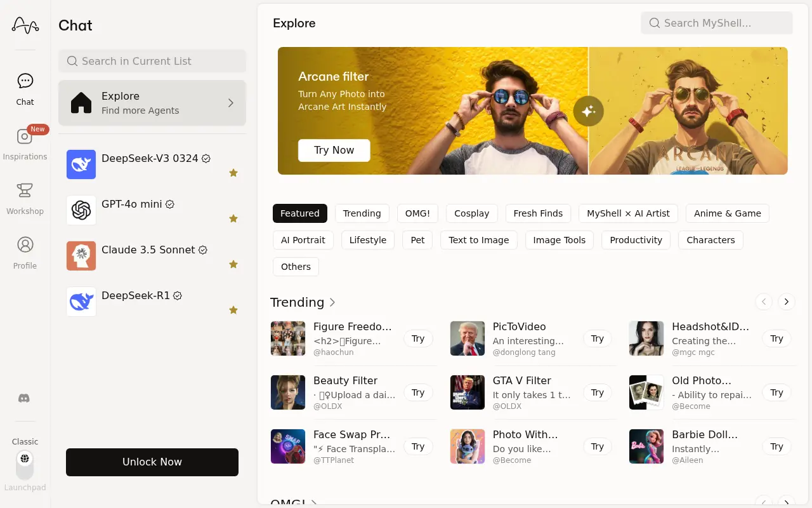Open the Beauty Filter thumbnail
This screenshot has width=812, height=508.
[x=288, y=392]
